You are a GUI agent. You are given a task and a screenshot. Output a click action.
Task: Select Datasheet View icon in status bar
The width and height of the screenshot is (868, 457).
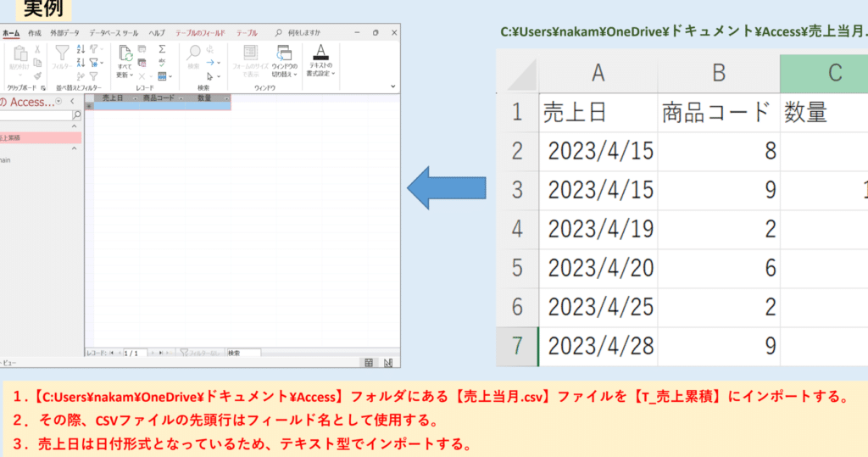[370, 362]
